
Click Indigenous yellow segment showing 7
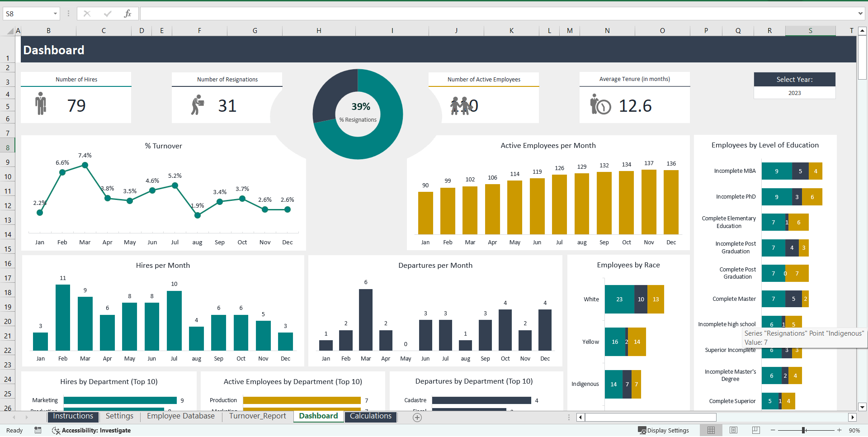(x=636, y=384)
